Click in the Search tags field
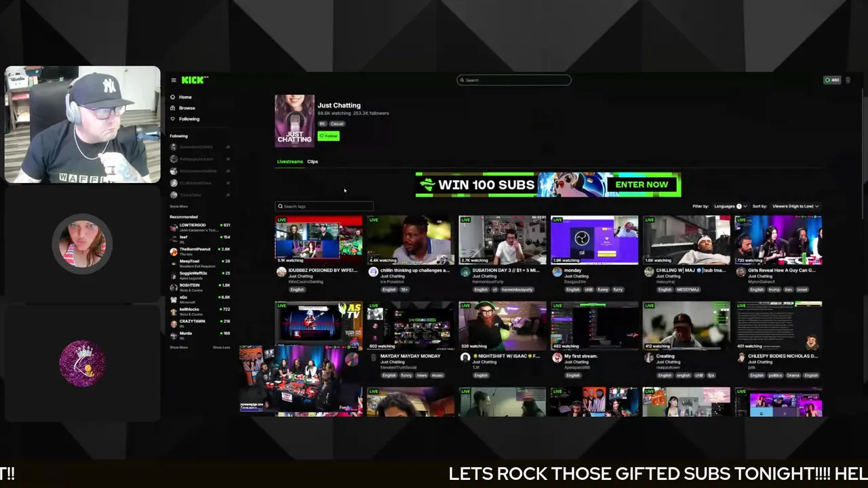 pyautogui.click(x=324, y=206)
